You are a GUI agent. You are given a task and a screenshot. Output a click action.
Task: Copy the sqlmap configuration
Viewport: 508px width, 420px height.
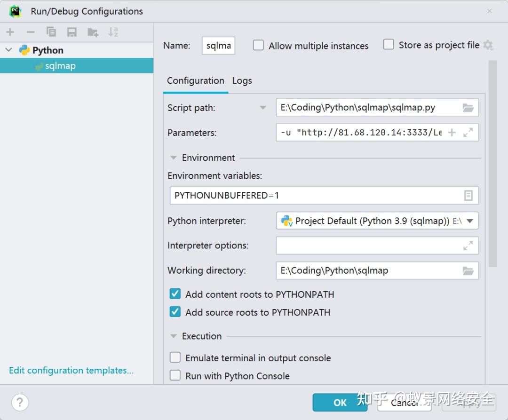51,32
